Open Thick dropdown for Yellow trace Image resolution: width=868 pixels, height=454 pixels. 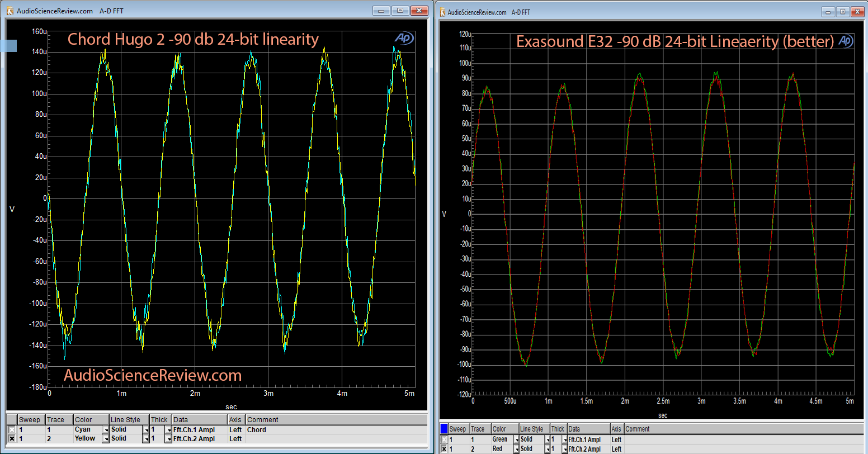click(x=168, y=439)
